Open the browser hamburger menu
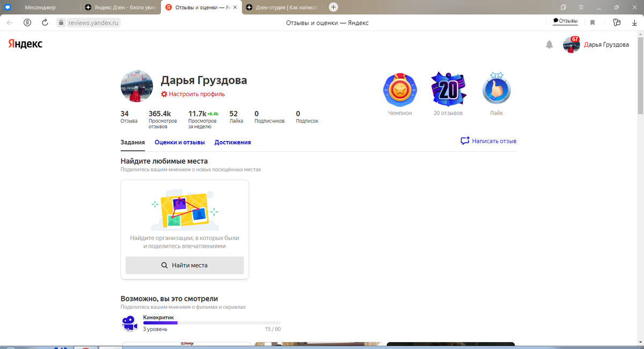Screen dimensions: 644x349 582,7
